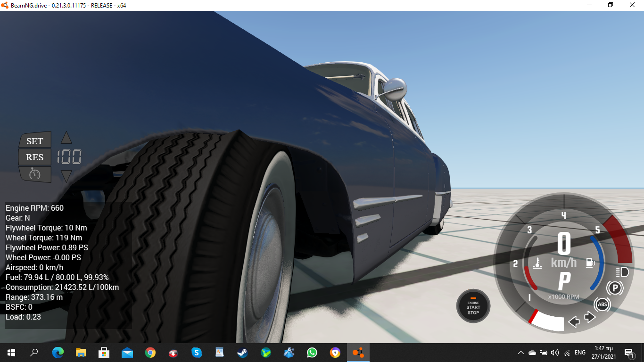This screenshot has width=644, height=362.
Task: Expand the hidden system tray icons
Action: (x=521, y=352)
